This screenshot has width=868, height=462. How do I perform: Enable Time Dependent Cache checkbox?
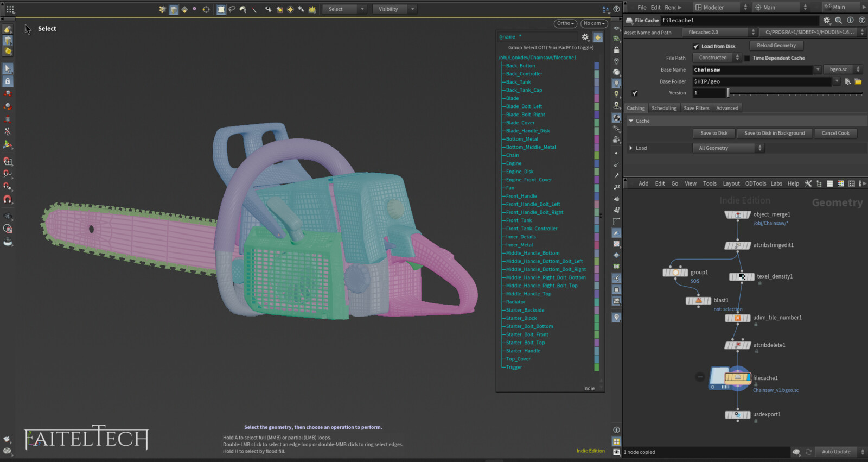pyautogui.click(x=747, y=58)
